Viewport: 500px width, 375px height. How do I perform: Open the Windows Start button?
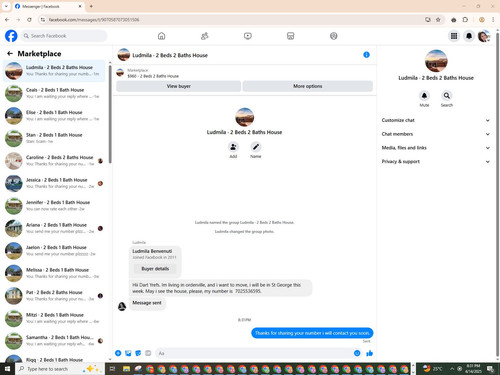[x=7, y=369]
